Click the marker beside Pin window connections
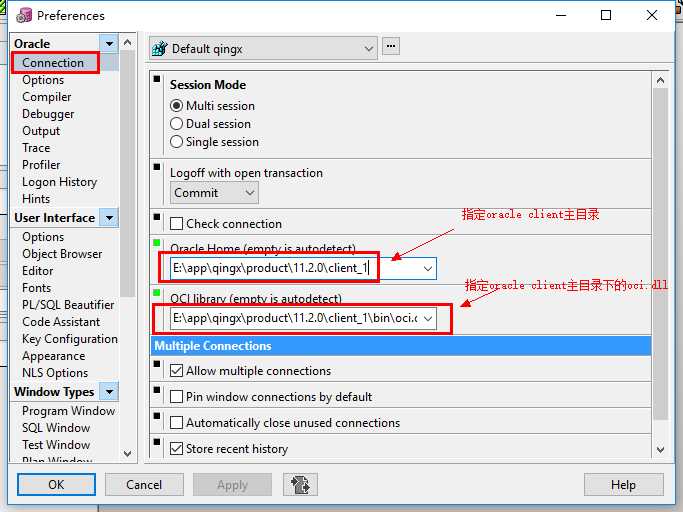The height and width of the screenshot is (512, 683). (157, 390)
